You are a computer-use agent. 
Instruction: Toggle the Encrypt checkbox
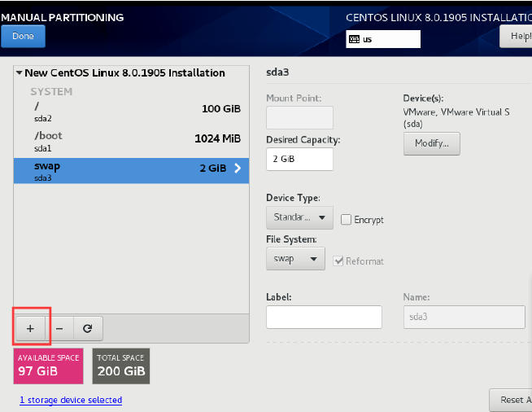coord(346,219)
